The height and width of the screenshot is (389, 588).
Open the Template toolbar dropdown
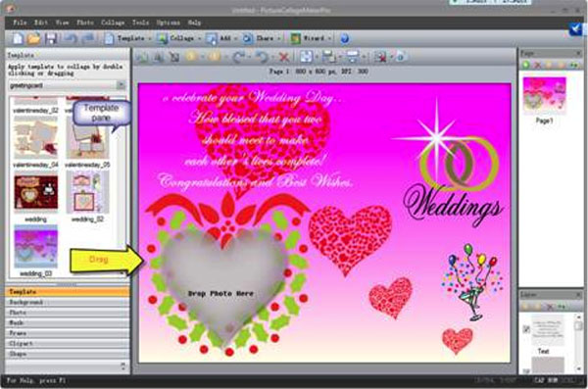[128, 38]
